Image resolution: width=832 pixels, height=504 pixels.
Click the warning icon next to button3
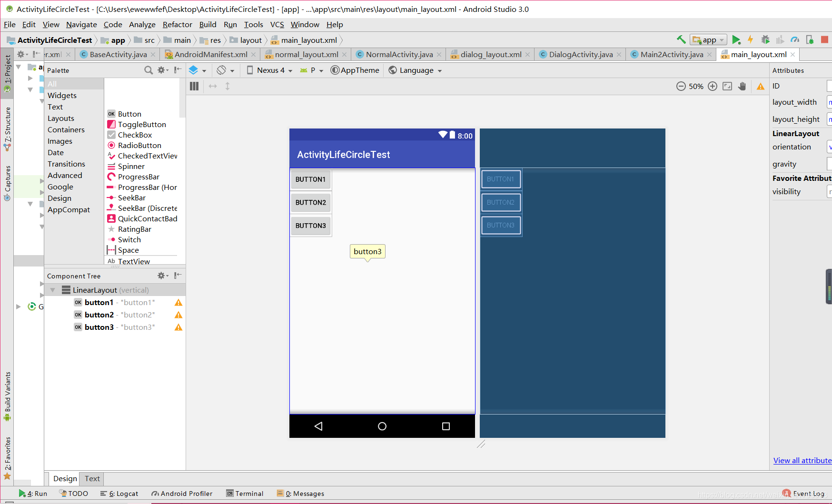(x=178, y=327)
